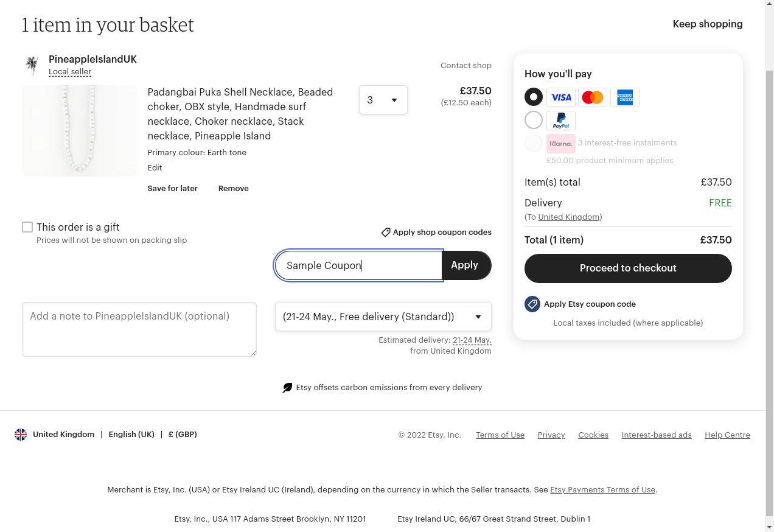The height and width of the screenshot is (532, 774).
Task: Open the necklace product thumbnail
Action: tap(80, 131)
